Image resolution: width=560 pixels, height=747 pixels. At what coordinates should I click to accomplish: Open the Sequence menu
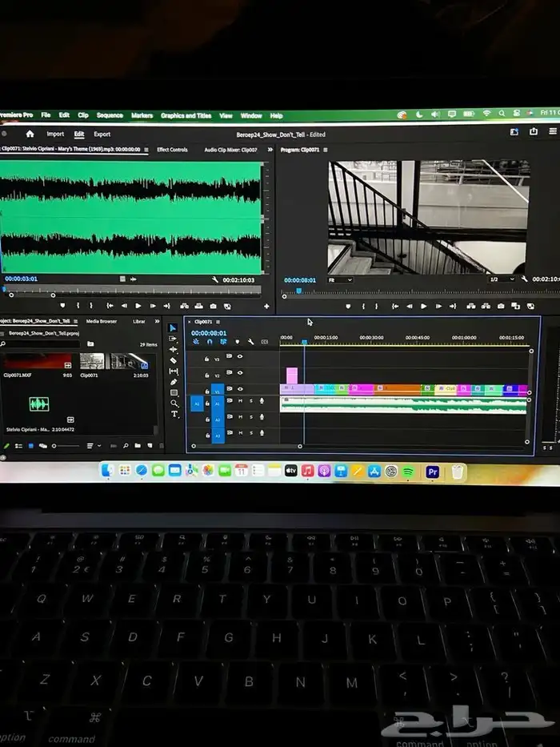pyautogui.click(x=110, y=115)
